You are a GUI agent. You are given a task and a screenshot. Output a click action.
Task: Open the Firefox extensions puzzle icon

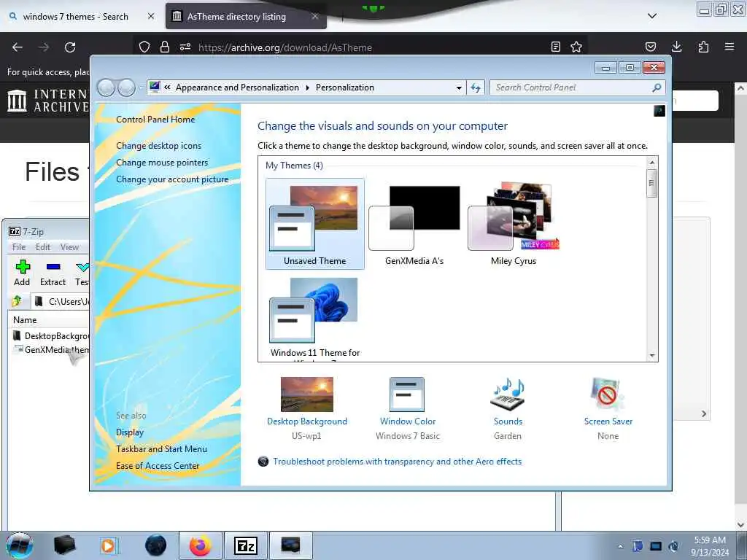point(703,47)
